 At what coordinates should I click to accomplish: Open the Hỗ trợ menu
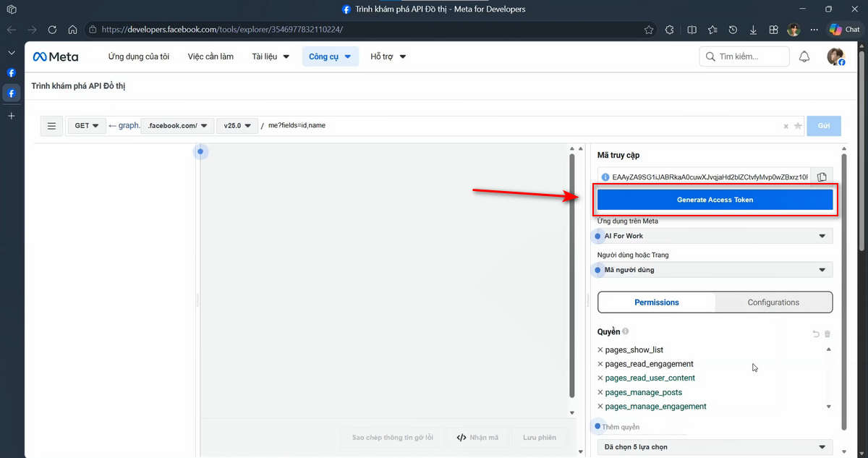click(x=388, y=56)
